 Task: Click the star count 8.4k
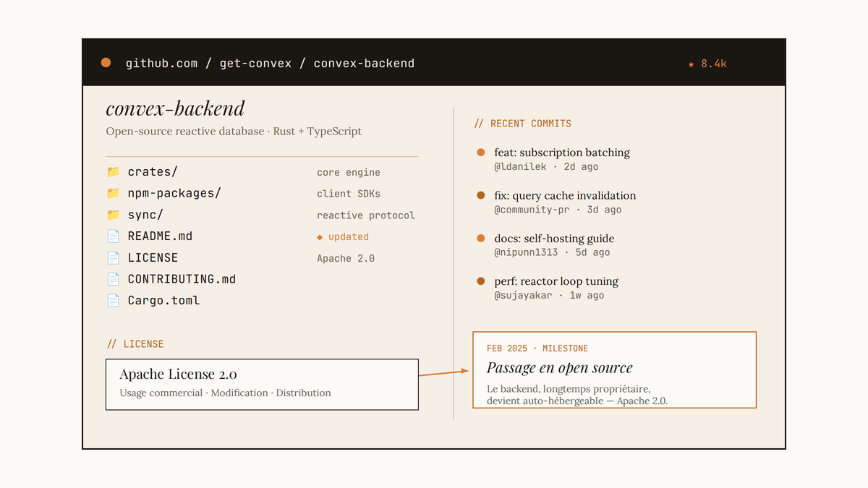(707, 64)
